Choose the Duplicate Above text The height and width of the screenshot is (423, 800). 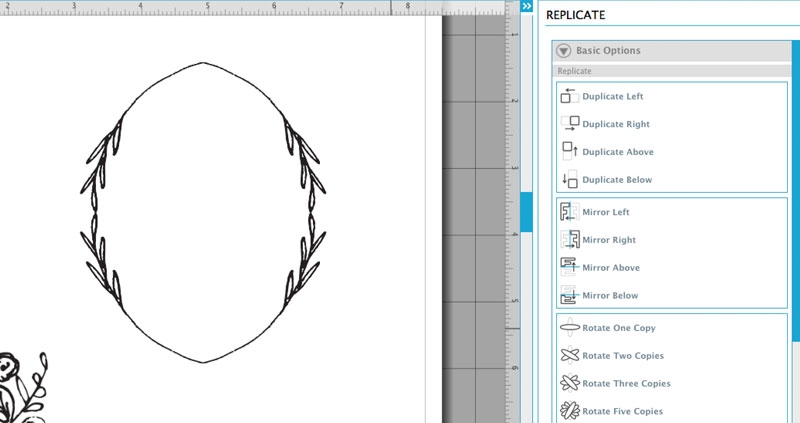[x=618, y=152]
